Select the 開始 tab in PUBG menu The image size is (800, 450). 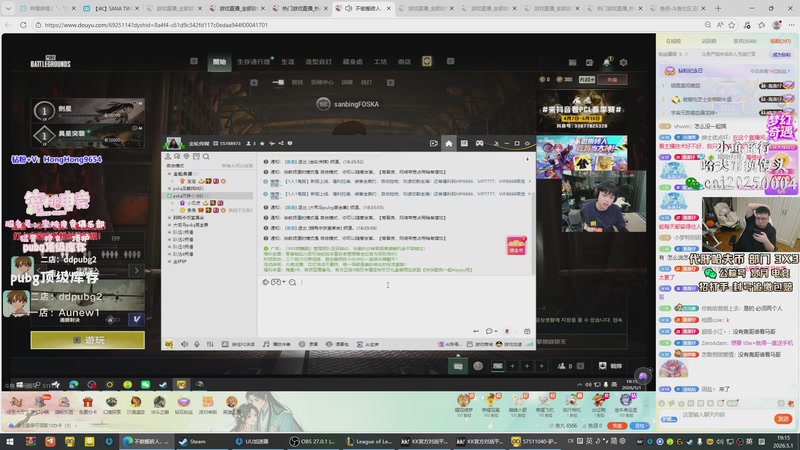click(219, 62)
